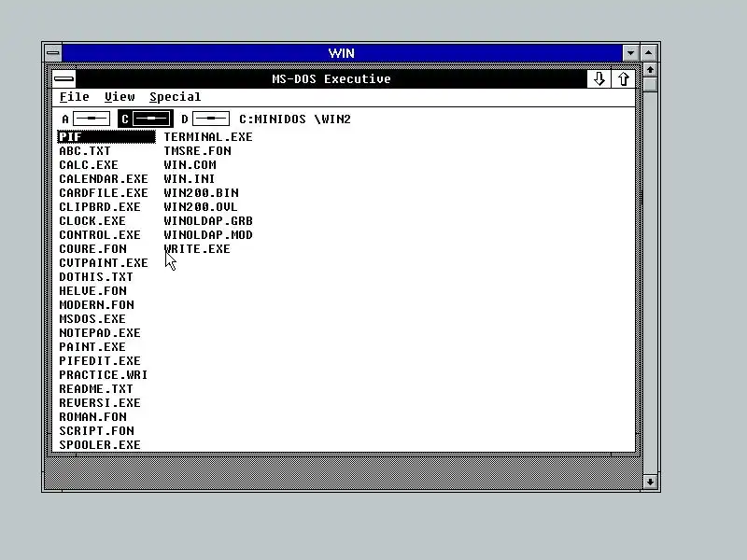Select CLOCK.EXE in the file list

92,221
